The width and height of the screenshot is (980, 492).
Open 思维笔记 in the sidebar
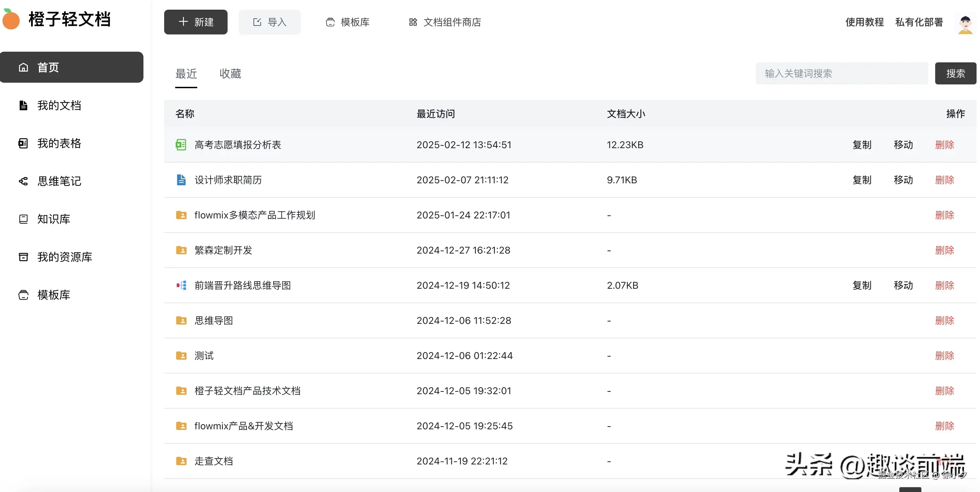pyautogui.click(x=59, y=181)
